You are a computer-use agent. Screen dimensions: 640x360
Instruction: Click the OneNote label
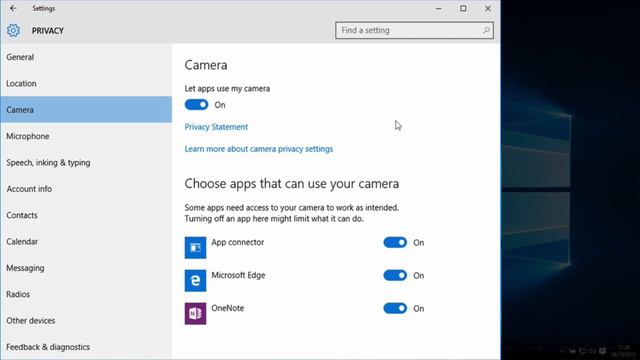228,308
